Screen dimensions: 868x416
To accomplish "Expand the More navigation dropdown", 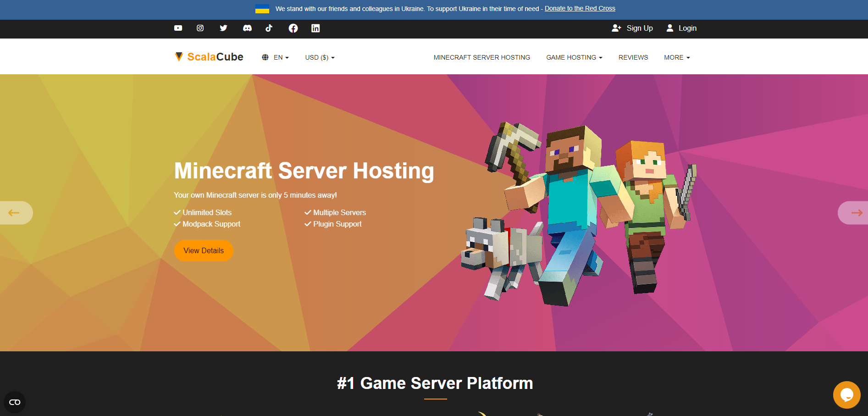I will point(677,57).
